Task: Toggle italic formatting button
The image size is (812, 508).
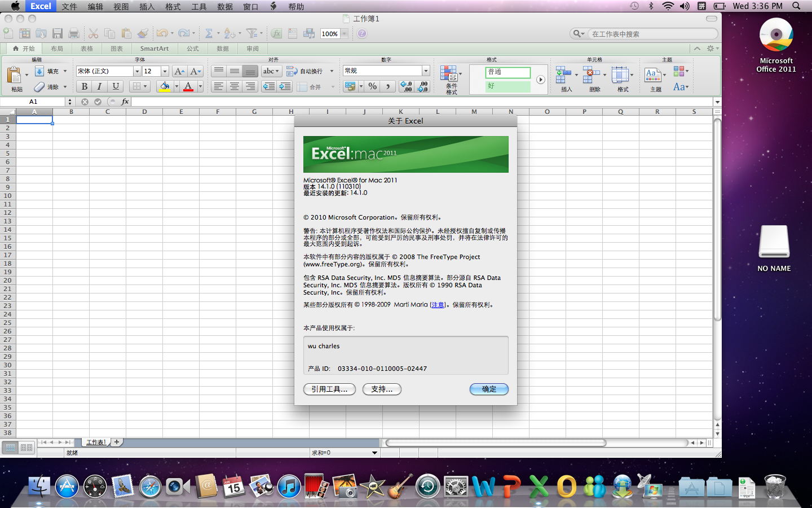Action: pos(99,86)
